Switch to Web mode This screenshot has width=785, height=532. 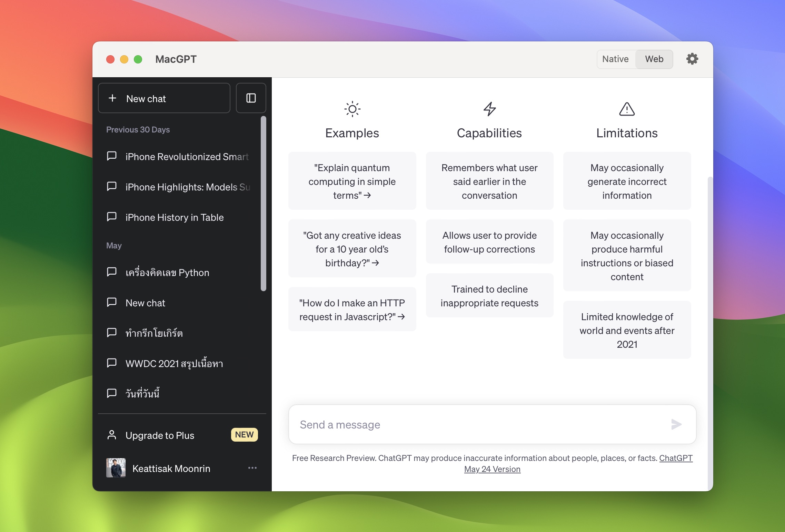coord(654,59)
